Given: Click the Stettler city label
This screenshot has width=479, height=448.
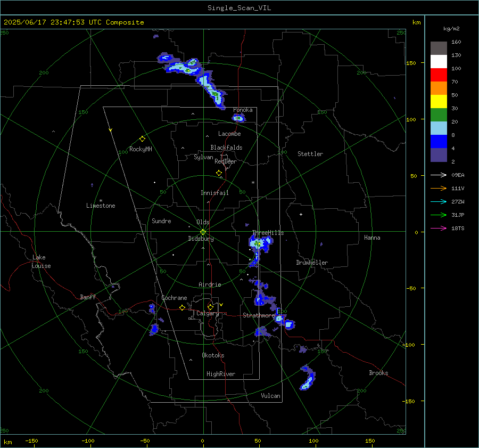Looking at the screenshot, I should (x=310, y=154).
